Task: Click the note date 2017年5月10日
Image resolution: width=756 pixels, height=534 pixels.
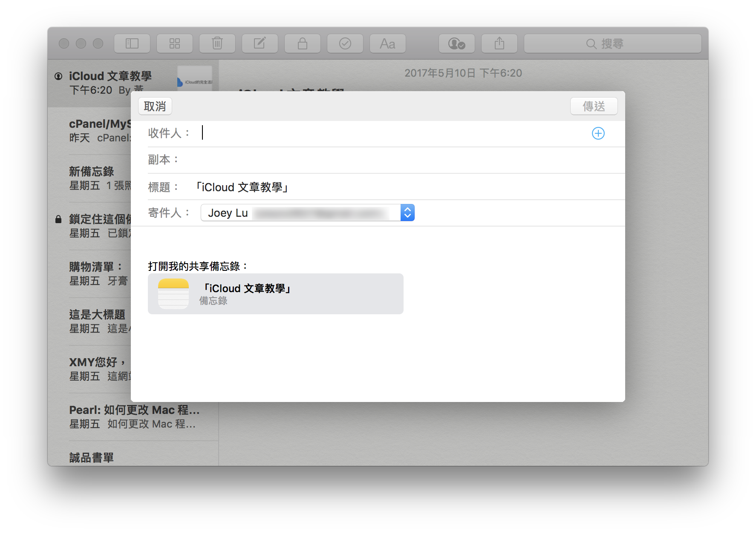Action: click(x=463, y=73)
